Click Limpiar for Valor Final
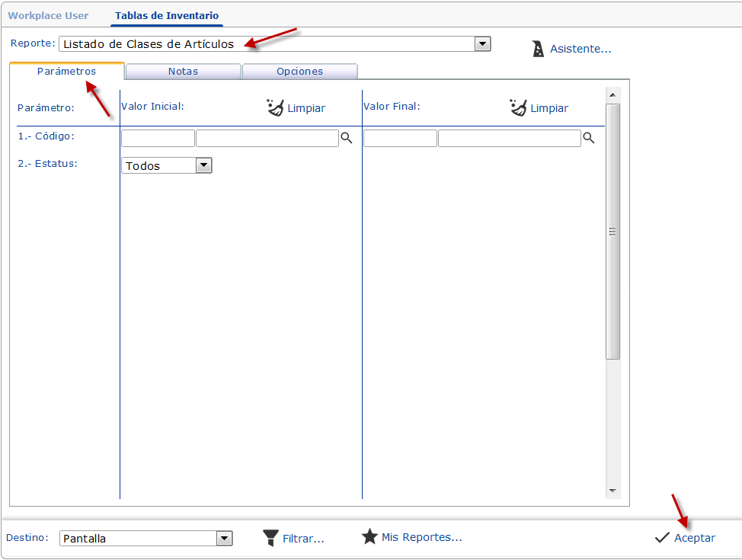 [549, 108]
